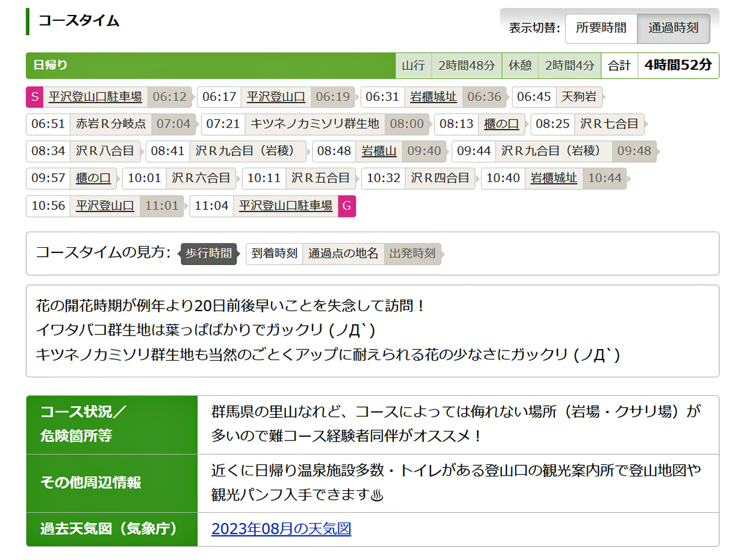Click 平沢登山口駐車場 goal link at 11:04
The height and width of the screenshot is (560, 731).
pos(285,206)
